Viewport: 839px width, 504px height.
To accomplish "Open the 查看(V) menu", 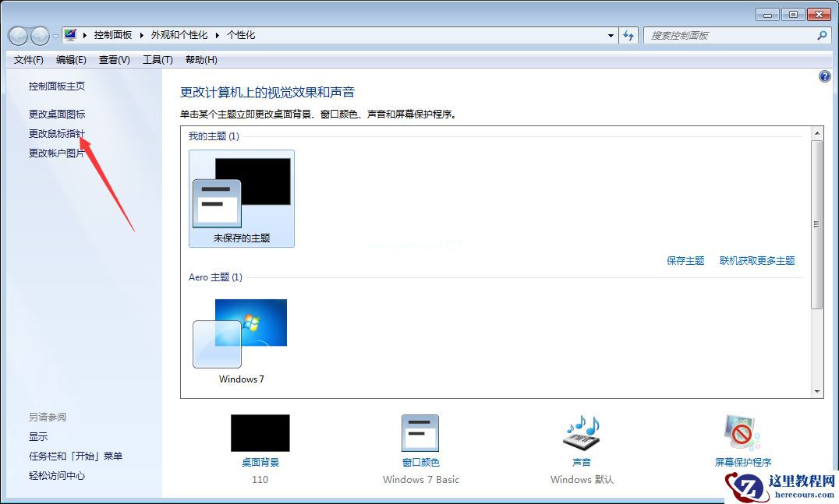I will coord(113,59).
